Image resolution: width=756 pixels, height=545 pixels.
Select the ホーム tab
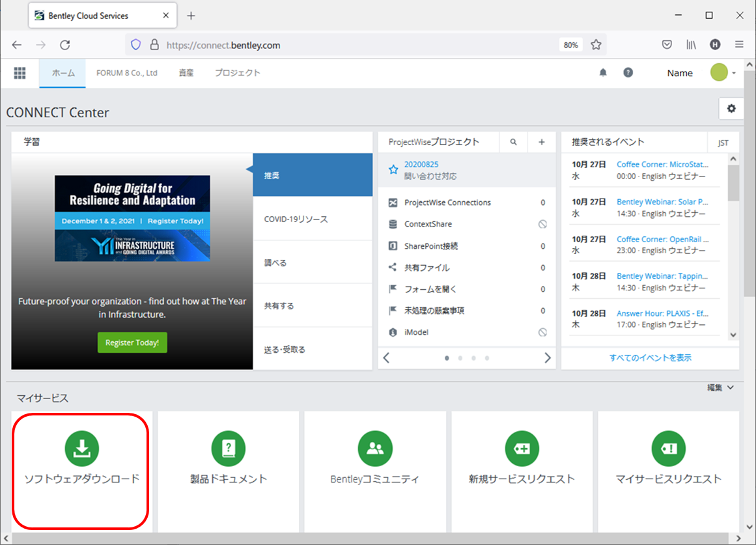tap(63, 74)
